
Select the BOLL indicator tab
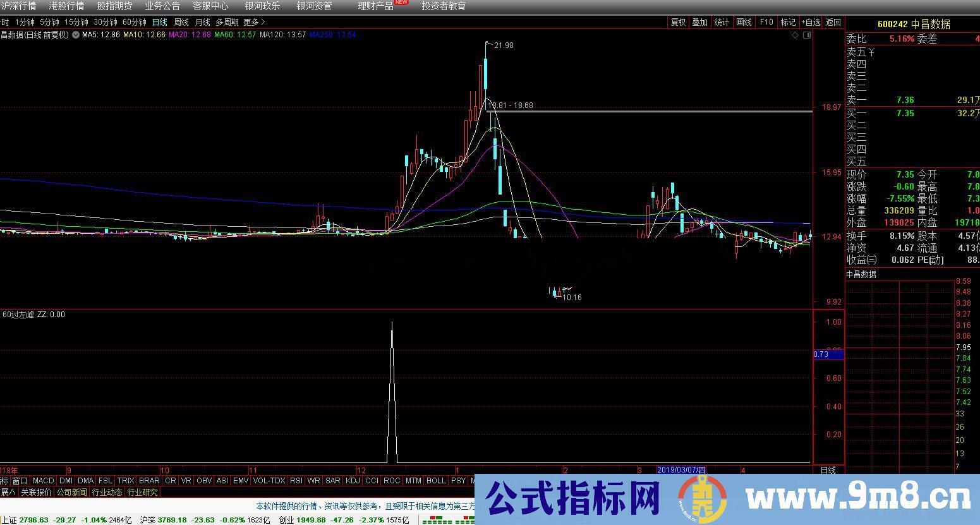pos(436,481)
